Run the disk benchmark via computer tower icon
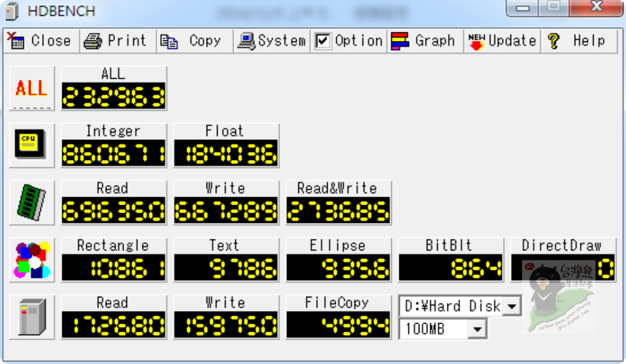 (32, 317)
